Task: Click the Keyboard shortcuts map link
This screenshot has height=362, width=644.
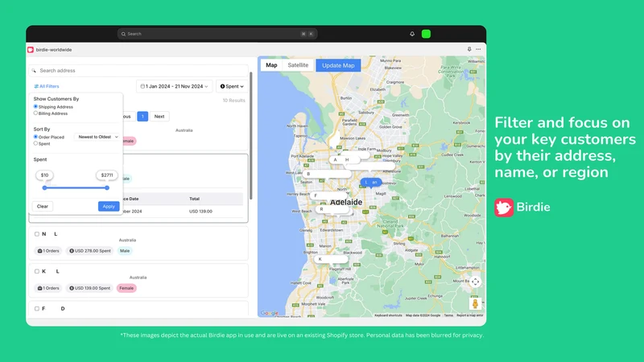Action: pos(388,315)
